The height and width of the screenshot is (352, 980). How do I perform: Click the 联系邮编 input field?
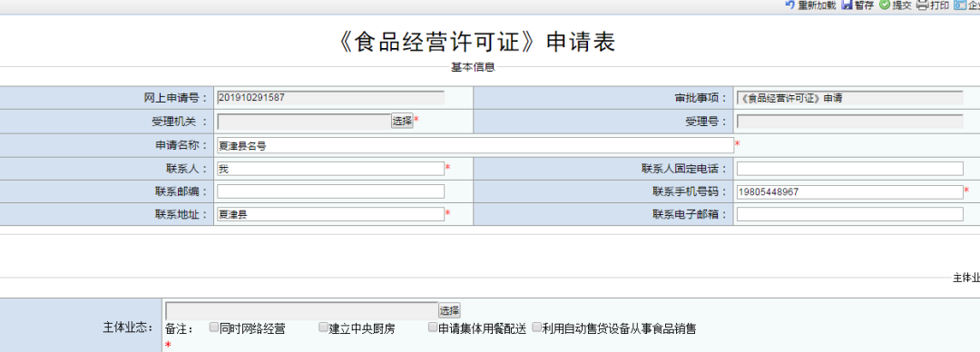pyautogui.click(x=330, y=191)
